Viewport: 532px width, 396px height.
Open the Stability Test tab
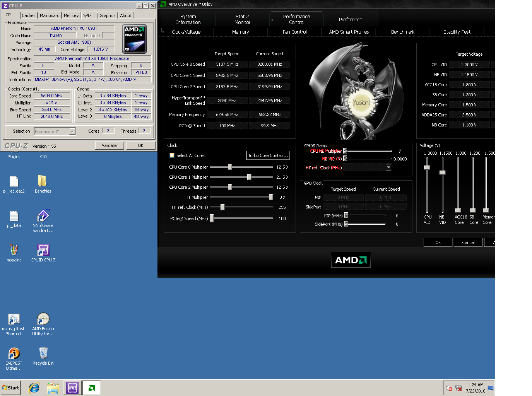click(x=457, y=32)
